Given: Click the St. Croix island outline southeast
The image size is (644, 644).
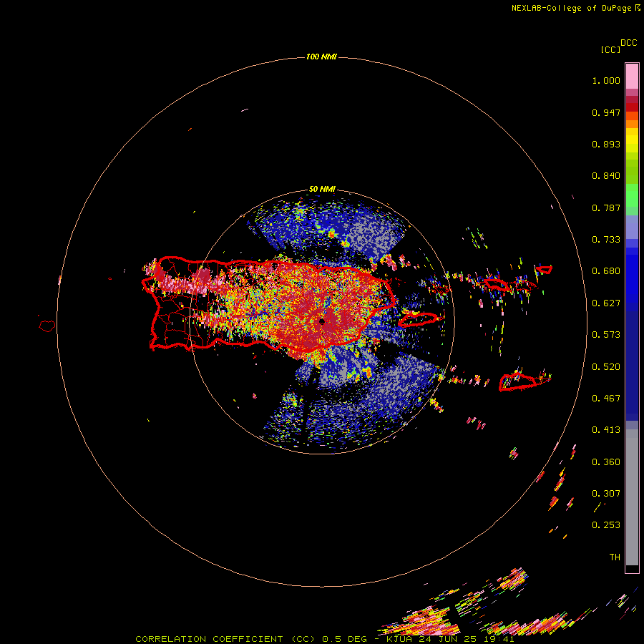Looking at the screenshot, I should pos(518,382).
